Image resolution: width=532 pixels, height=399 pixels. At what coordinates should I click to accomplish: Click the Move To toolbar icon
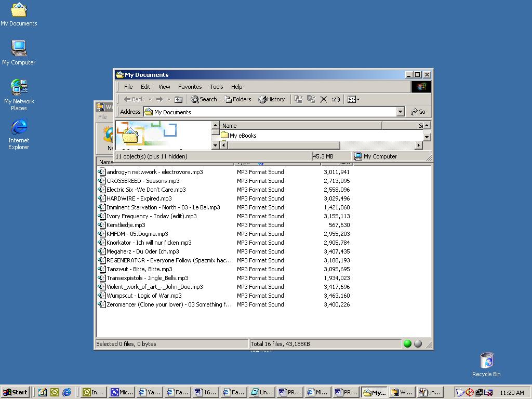coord(299,99)
